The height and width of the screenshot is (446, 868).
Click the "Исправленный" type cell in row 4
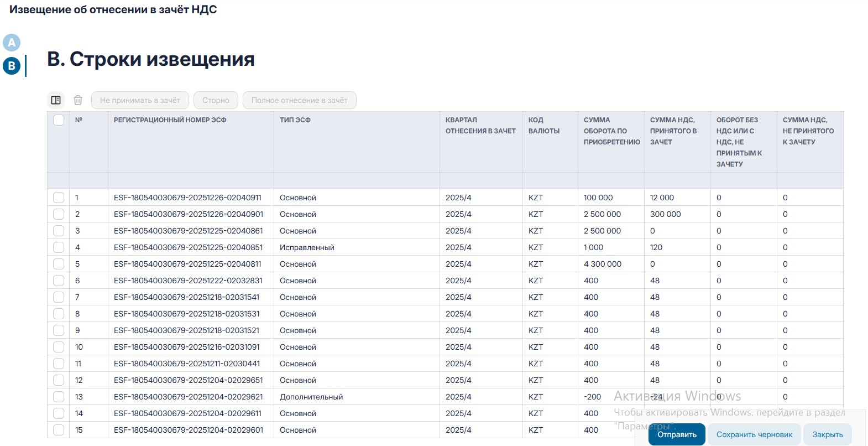(307, 247)
